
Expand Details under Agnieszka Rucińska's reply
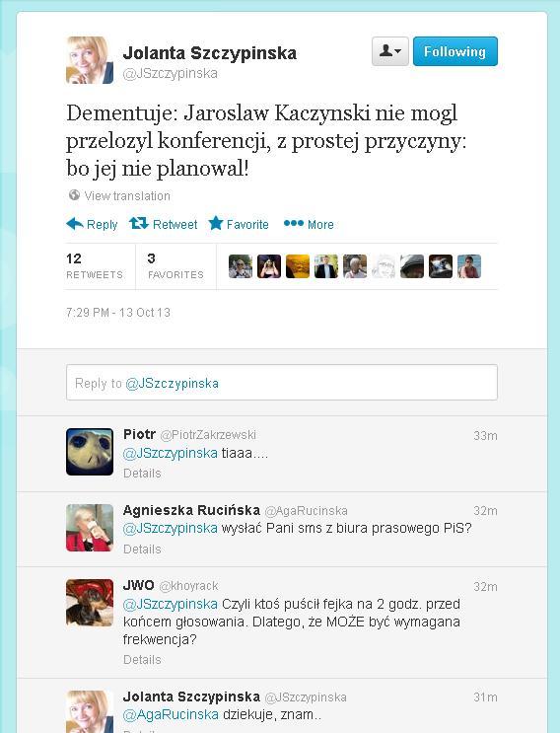click(x=142, y=549)
